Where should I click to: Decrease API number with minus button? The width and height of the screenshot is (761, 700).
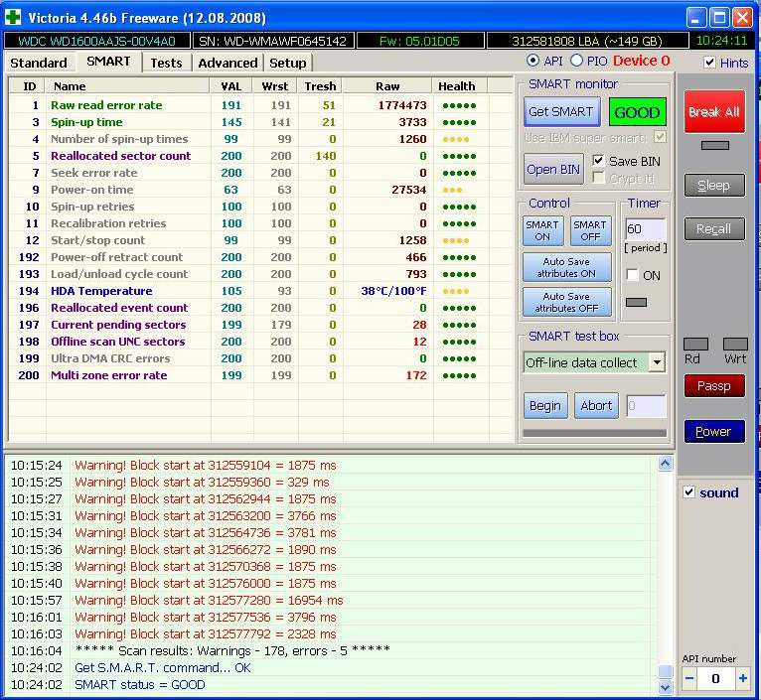[689, 678]
